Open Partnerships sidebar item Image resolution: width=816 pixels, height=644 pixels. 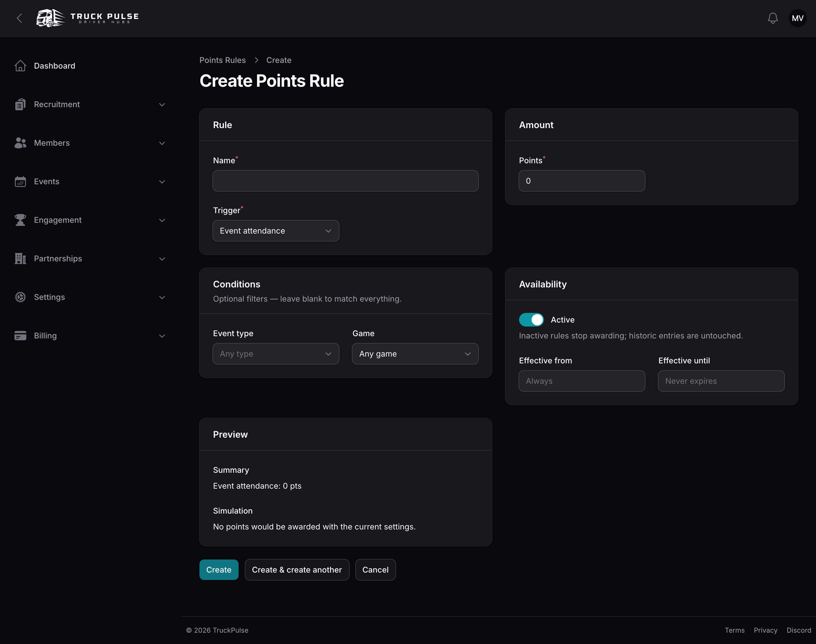coord(90,259)
